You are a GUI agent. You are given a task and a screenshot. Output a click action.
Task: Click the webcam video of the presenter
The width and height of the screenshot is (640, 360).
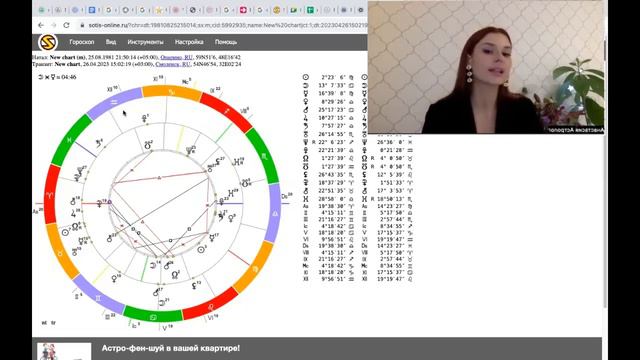pyautogui.click(x=486, y=67)
